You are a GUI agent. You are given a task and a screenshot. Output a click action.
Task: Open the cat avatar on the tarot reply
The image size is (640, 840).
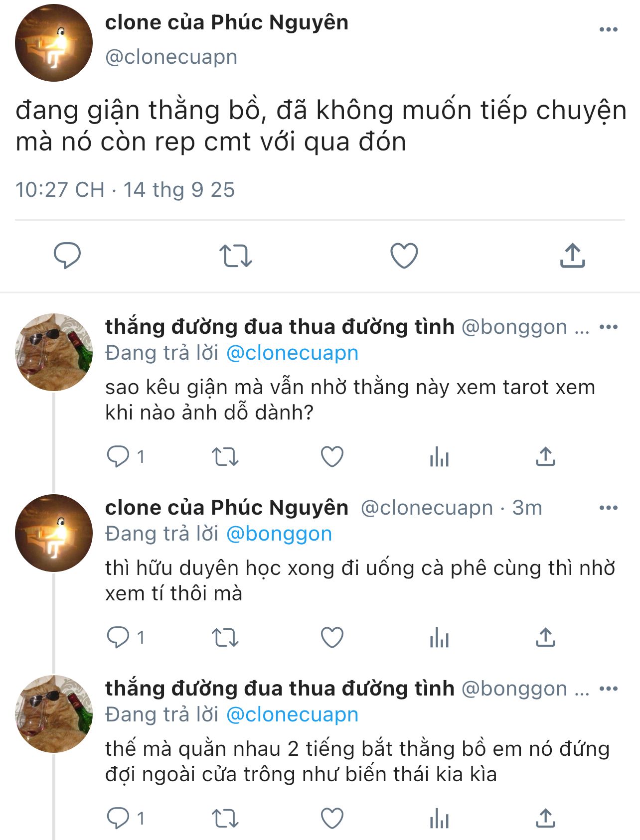click(54, 352)
